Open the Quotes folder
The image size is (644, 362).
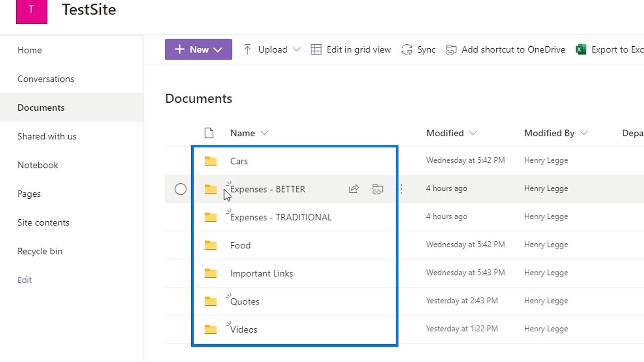click(245, 302)
